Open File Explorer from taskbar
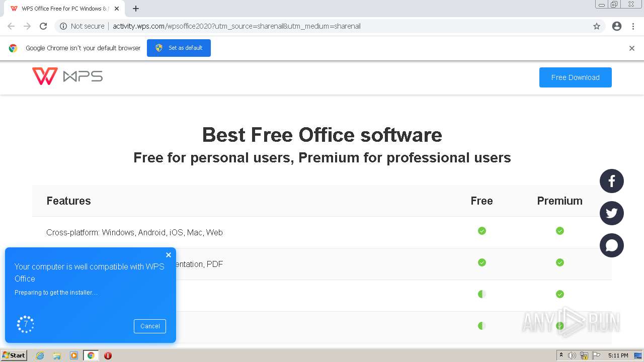 (57, 355)
